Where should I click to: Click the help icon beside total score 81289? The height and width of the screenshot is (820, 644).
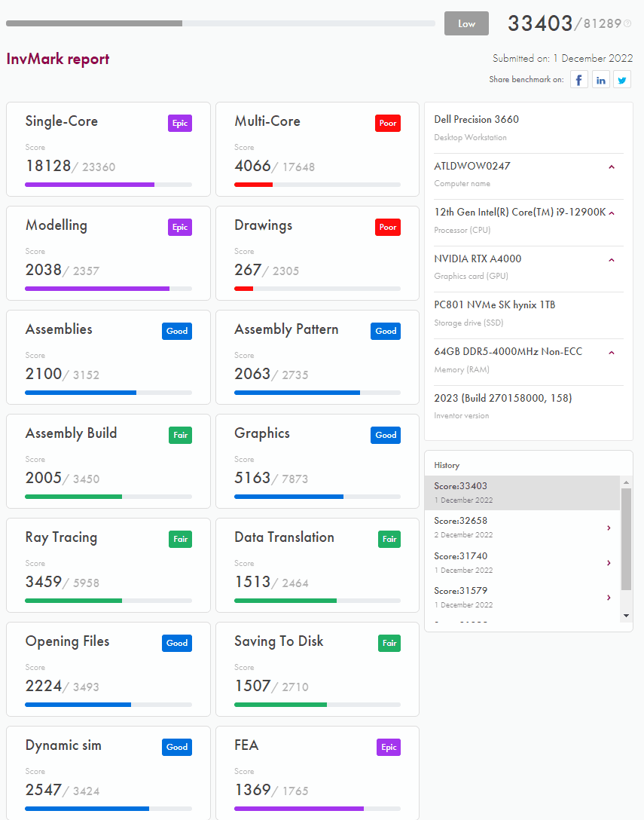(627, 23)
